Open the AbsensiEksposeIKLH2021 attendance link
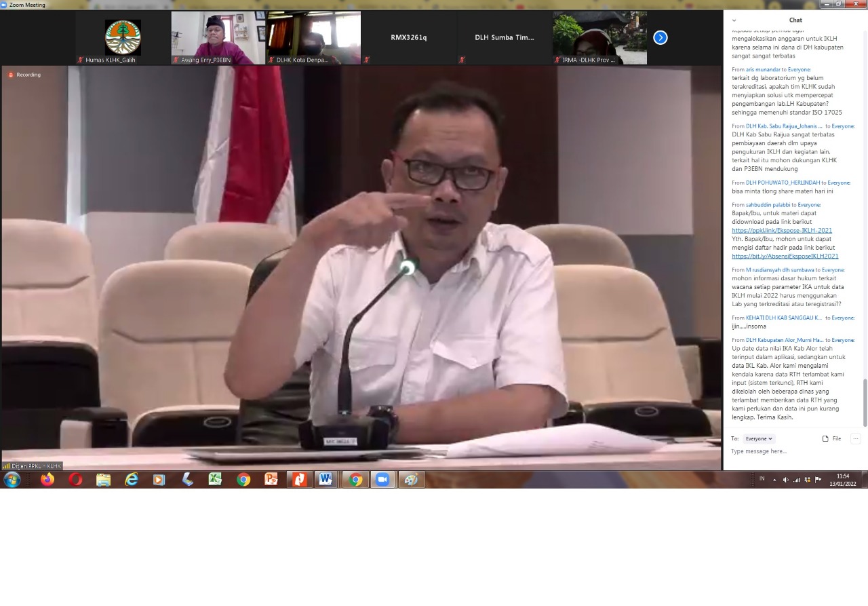868x606 pixels. pyautogui.click(x=785, y=256)
